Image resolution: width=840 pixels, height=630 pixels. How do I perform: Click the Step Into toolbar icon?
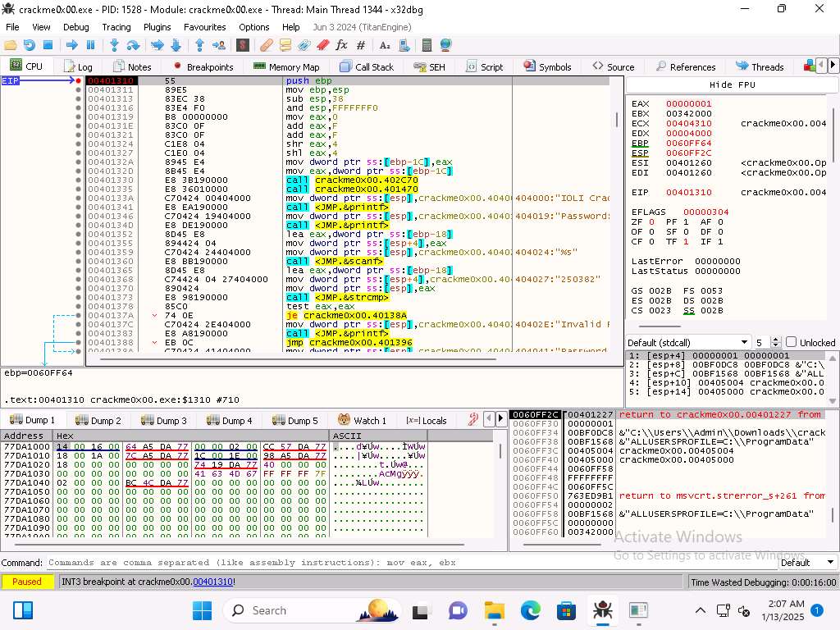(114, 45)
